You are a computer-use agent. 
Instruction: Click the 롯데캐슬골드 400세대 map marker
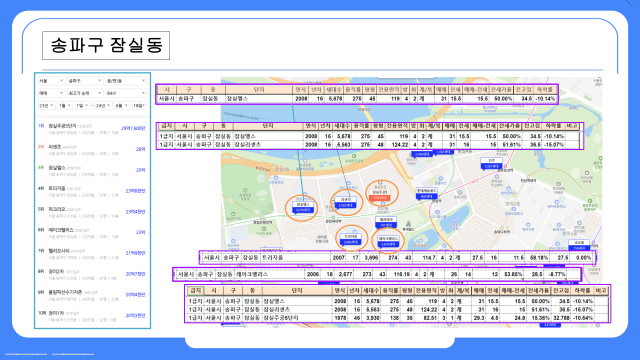tap(426, 193)
